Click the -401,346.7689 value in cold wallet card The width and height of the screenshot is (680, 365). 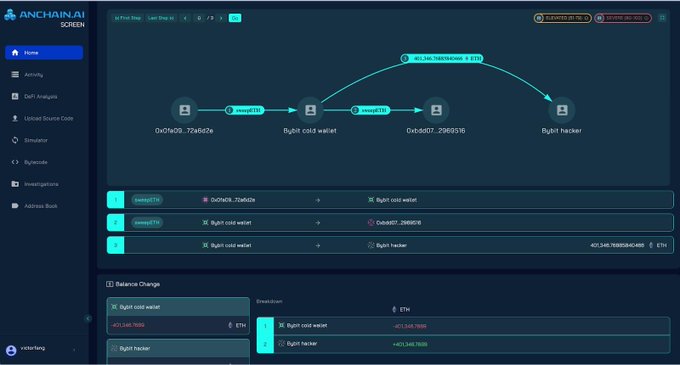coord(128,325)
